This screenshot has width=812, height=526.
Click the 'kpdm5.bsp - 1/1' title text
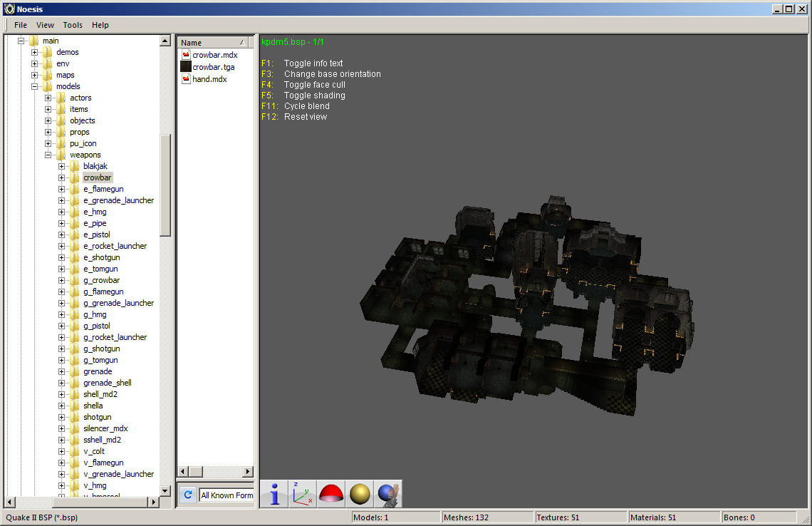pyautogui.click(x=293, y=42)
